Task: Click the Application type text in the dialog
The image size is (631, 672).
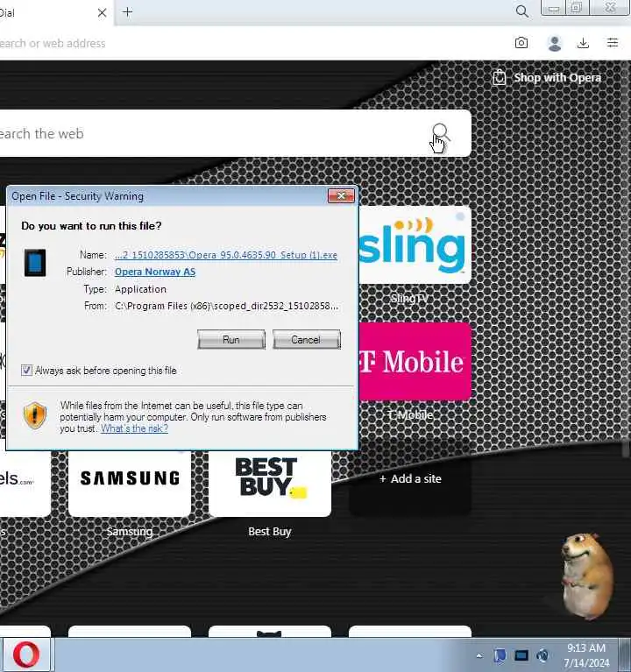Action: [140, 289]
